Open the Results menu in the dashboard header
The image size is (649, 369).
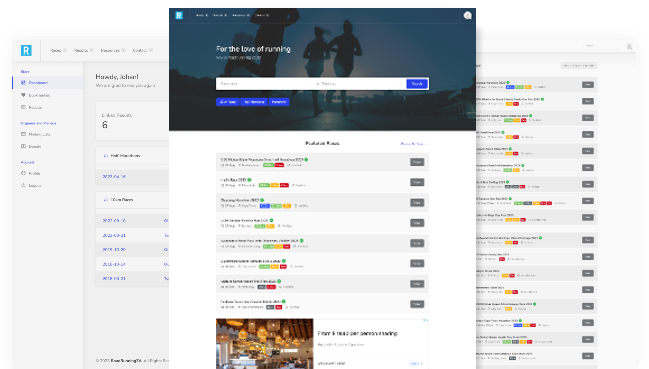coord(83,50)
